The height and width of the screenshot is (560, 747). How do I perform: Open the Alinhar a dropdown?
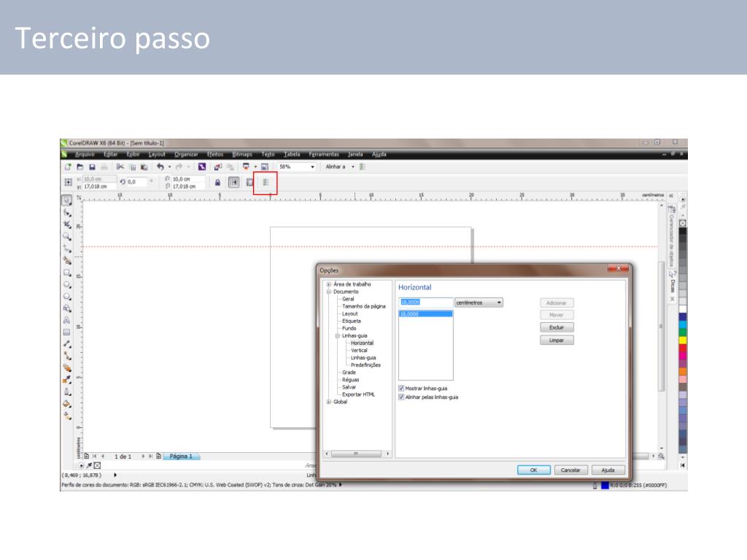coord(353,167)
